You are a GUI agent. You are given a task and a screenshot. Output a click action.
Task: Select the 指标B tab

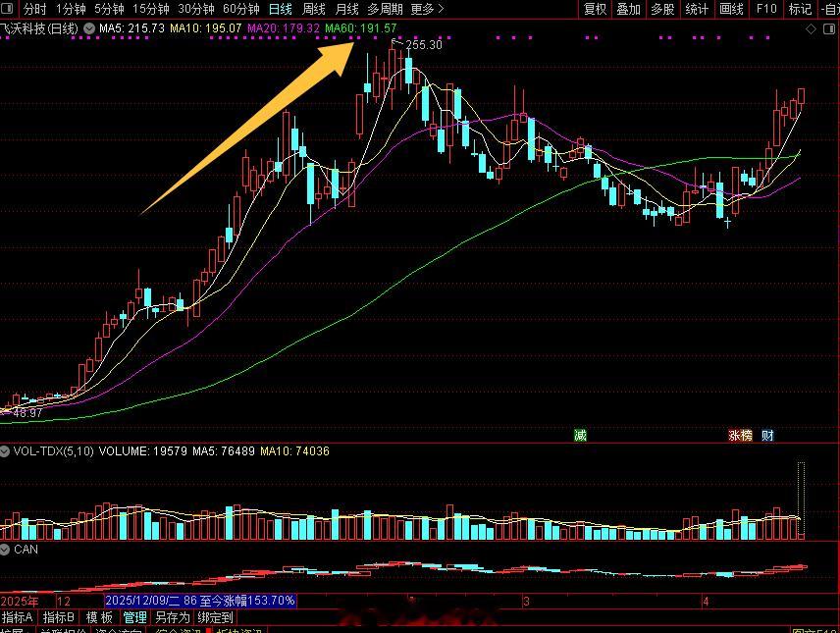click(x=59, y=617)
